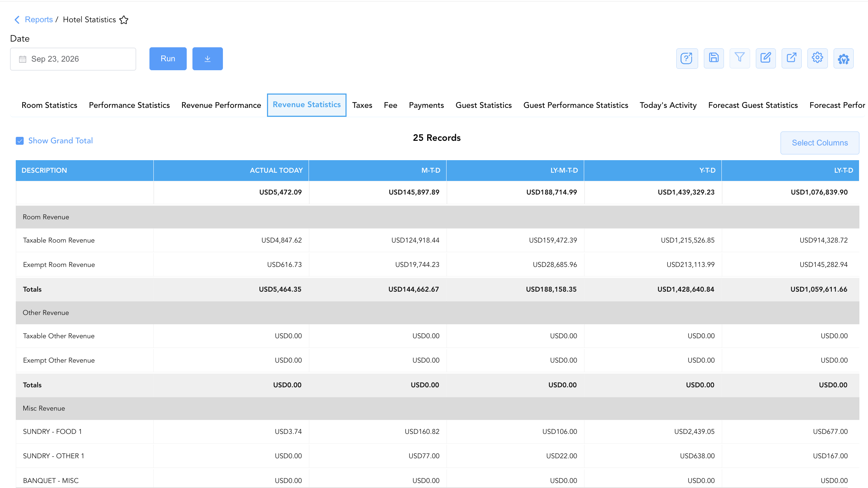Toggle the Show Grand Total checkbox
Viewport: 868px width, 488px height.
pos(20,141)
